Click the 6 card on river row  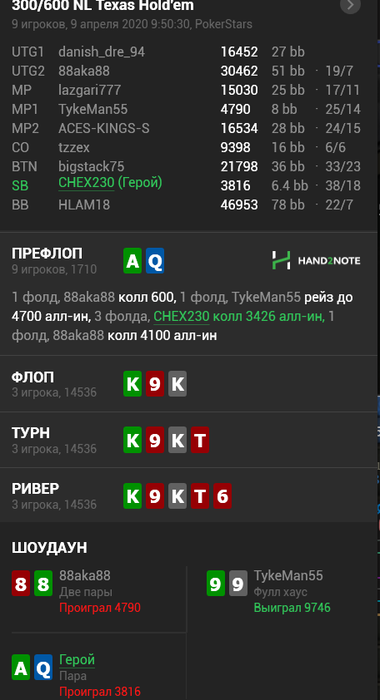[222, 496]
